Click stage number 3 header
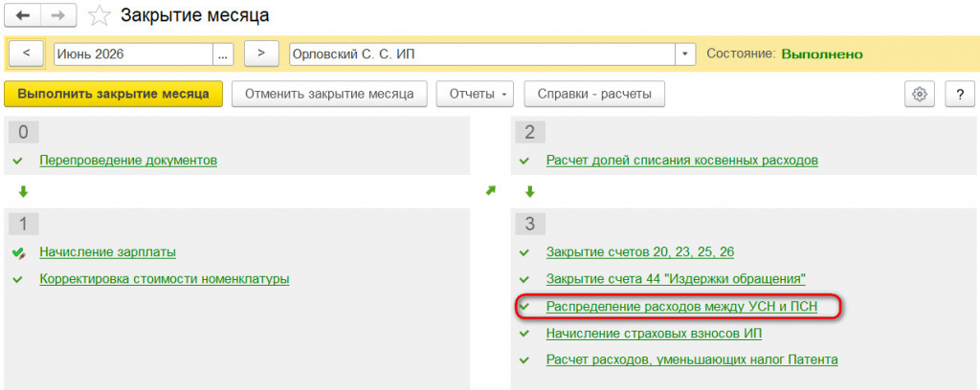This screenshot has width=980, height=390. (x=530, y=224)
